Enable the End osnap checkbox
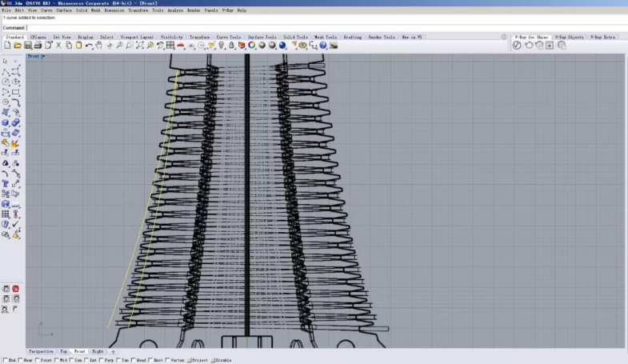Screen dimensions: 628x364 coord(4,360)
